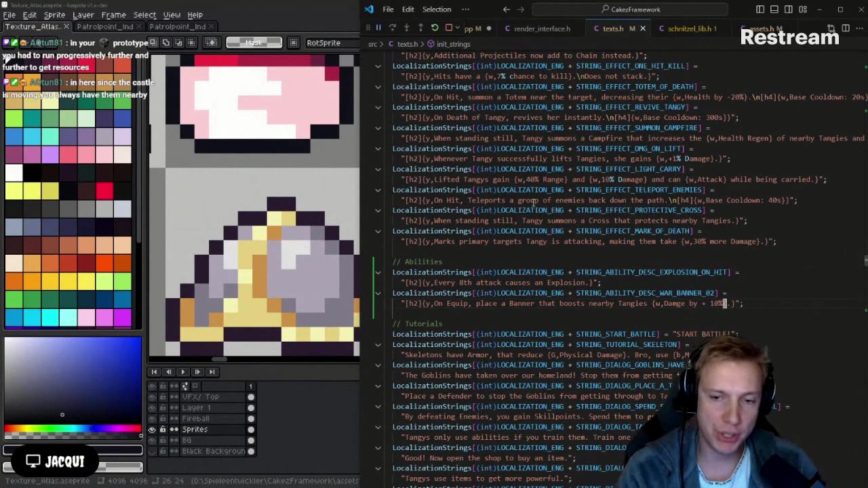Toggle visibility of BG layer
The image size is (868, 488).
tap(152, 441)
